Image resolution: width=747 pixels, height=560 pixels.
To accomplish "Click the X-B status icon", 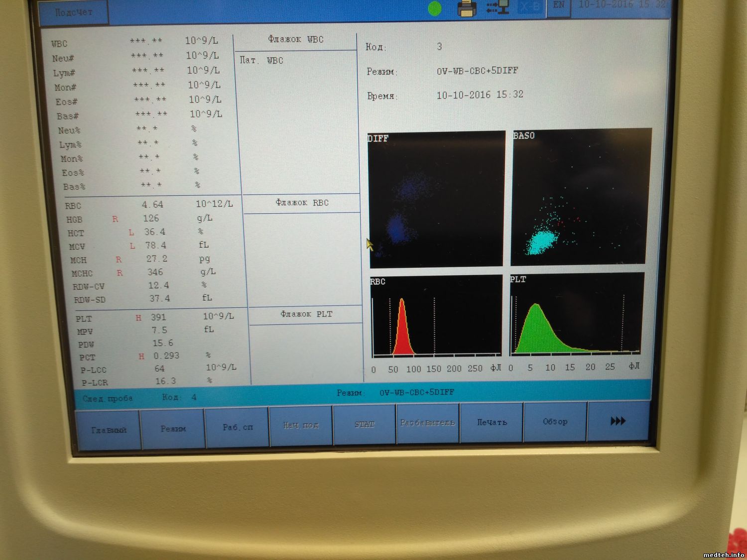I will 531,7.
